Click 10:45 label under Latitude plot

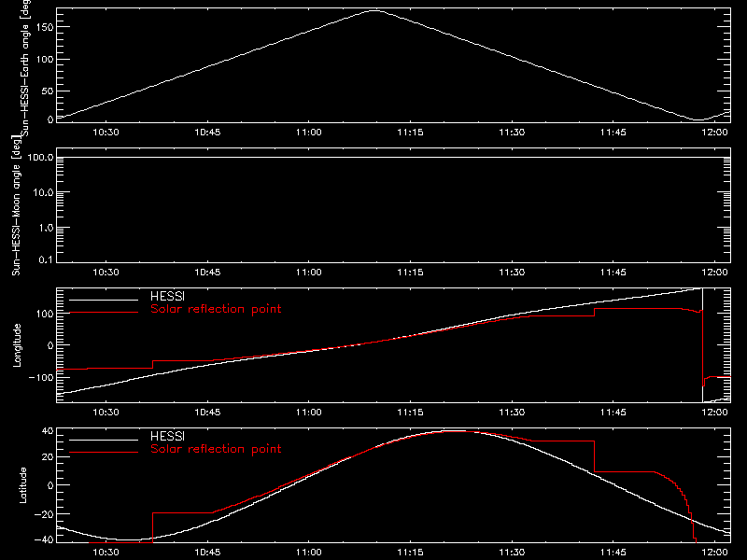207,553
